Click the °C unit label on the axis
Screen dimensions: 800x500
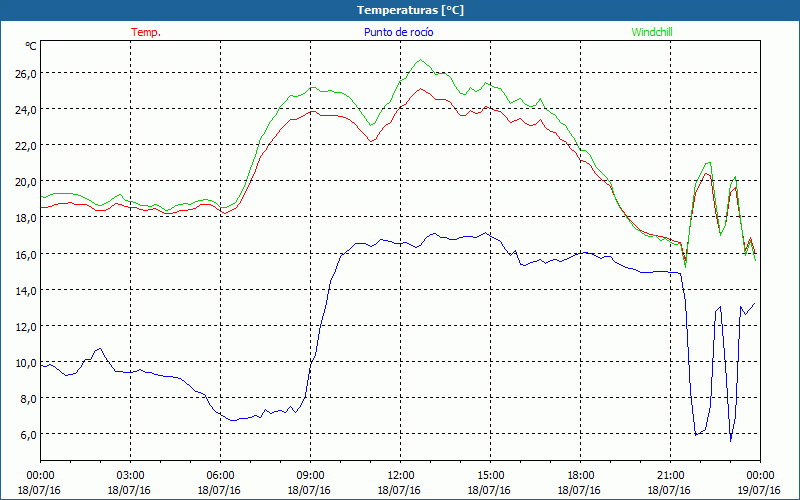31,46
